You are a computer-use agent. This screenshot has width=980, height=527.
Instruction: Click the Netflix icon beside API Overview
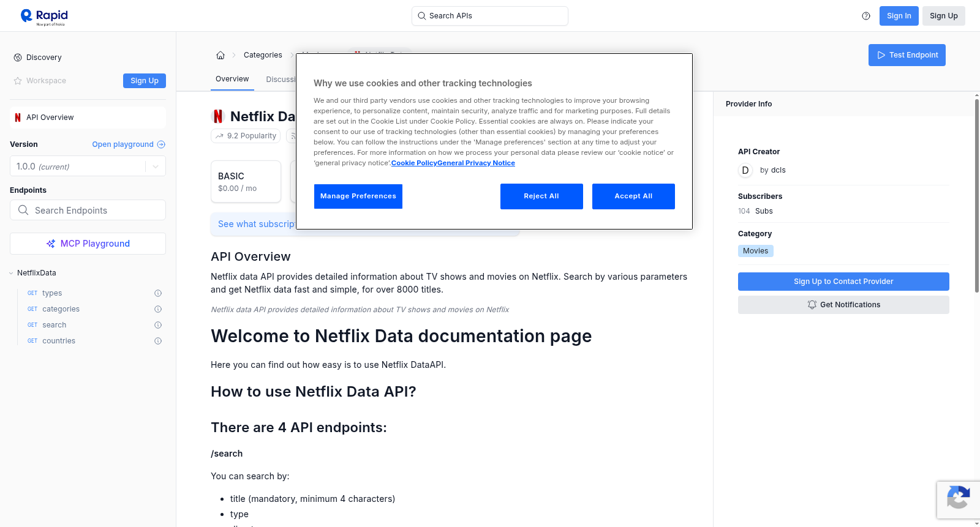[x=18, y=118]
